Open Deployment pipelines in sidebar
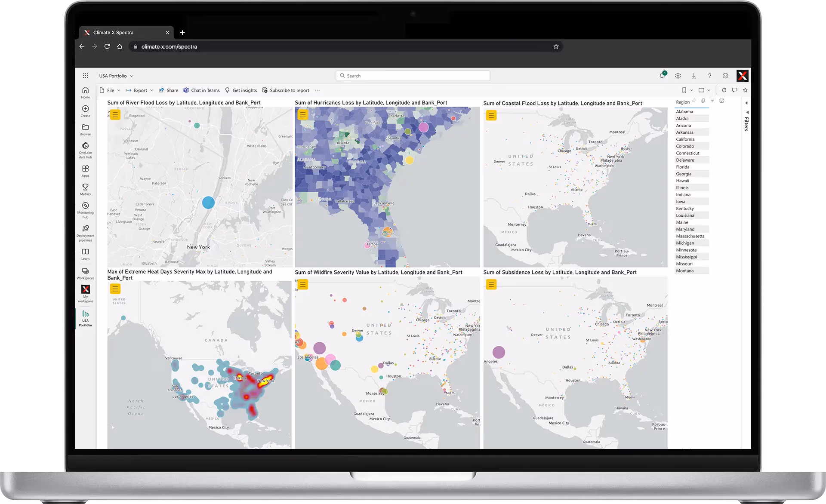Image resolution: width=826 pixels, height=504 pixels. point(85,233)
